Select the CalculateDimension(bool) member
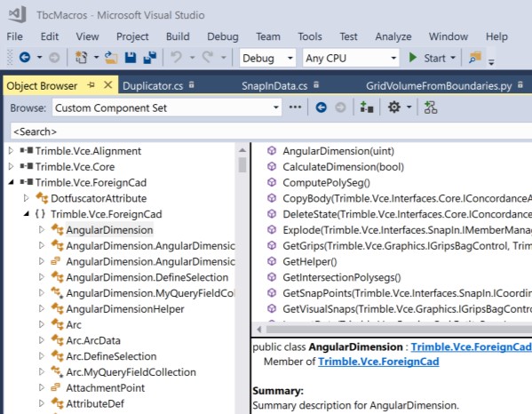The width and height of the screenshot is (532, 414). [344, 167]
